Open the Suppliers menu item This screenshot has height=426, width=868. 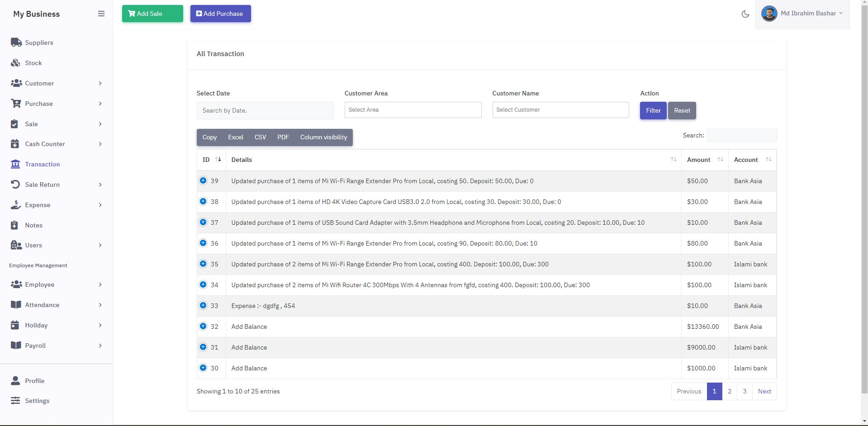(39, 43)
